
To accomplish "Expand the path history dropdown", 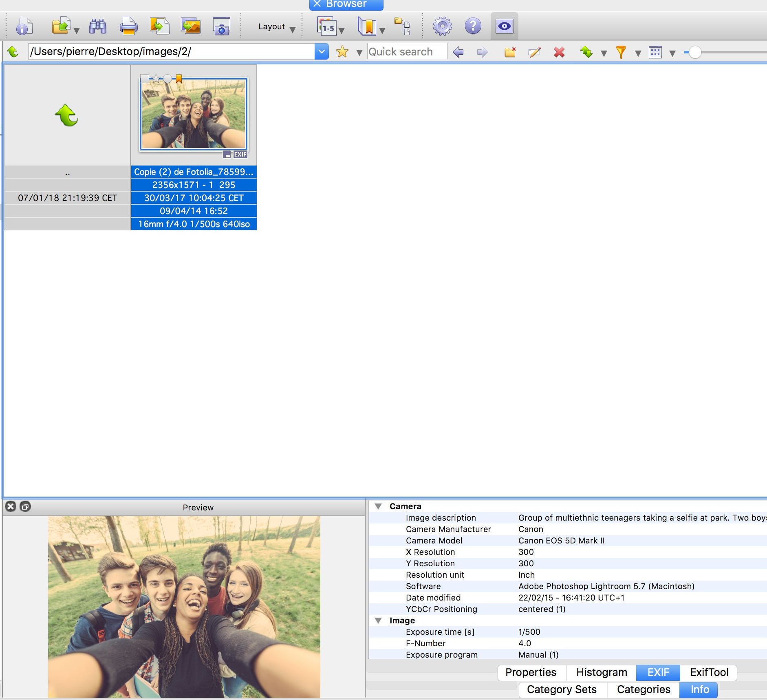I will [322, 52].
